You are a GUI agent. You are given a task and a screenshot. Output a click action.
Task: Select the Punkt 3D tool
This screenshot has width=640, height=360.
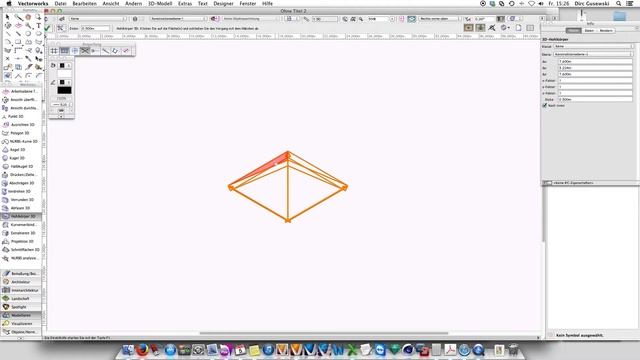[x=21, y=116]
